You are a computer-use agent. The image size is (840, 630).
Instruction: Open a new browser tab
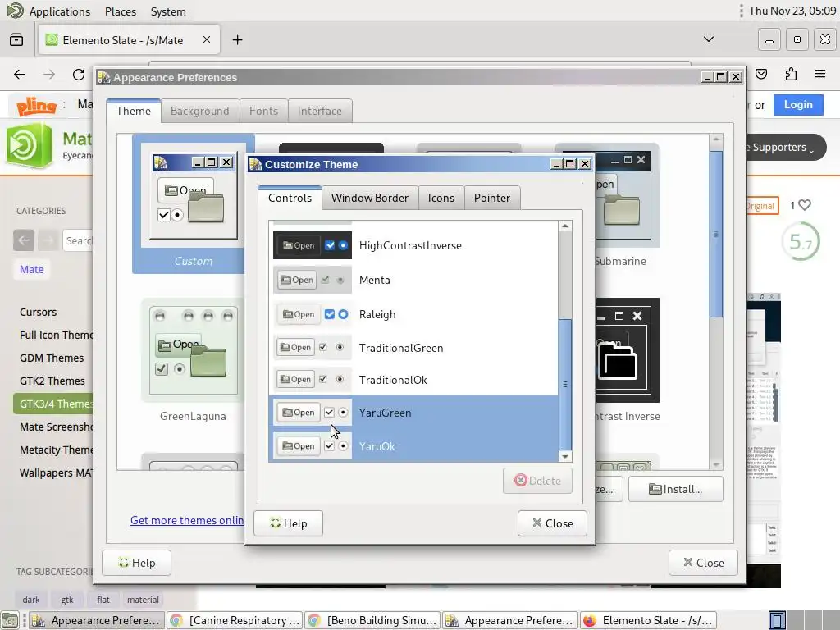click(237, 40)
